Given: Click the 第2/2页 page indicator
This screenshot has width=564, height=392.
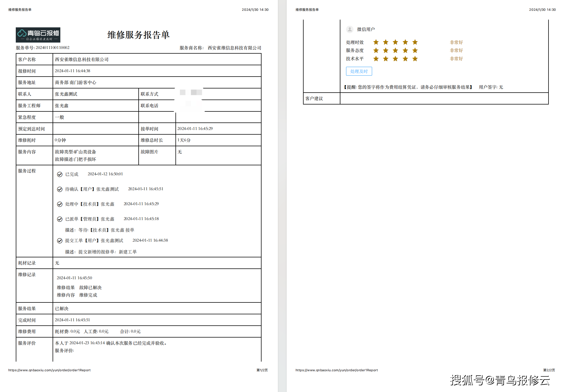Looking at the screenshot, I should [549, 370].
